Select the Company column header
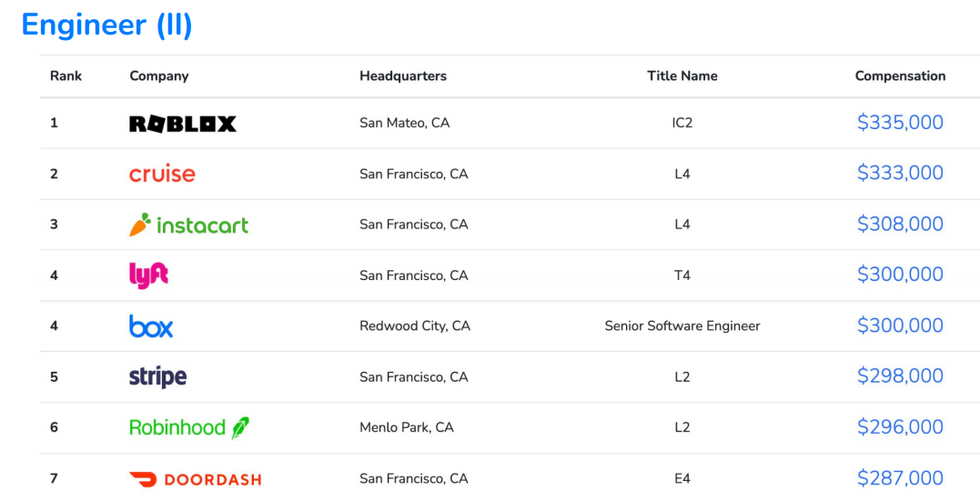This screenshot has height=500, width=980. [x=159, y=76]
